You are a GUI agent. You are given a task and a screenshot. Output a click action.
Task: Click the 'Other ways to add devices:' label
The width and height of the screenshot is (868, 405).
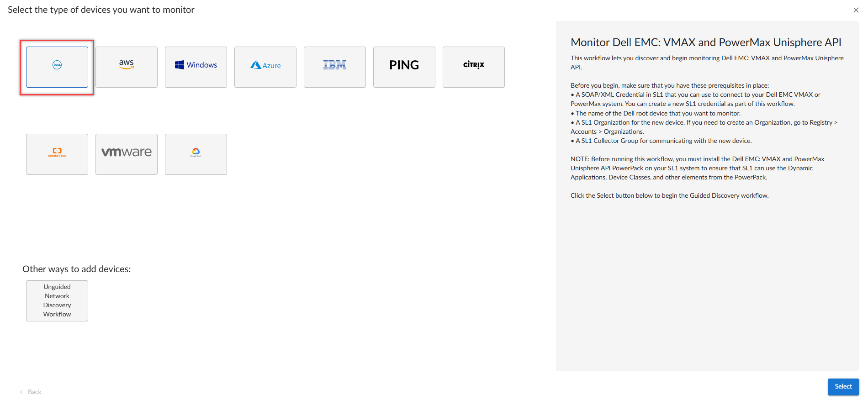pos(77,269)
